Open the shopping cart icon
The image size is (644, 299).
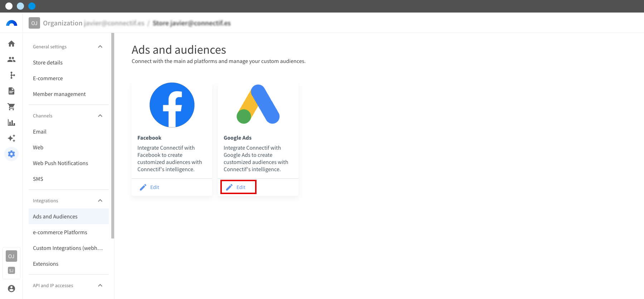tap(11, 107)
